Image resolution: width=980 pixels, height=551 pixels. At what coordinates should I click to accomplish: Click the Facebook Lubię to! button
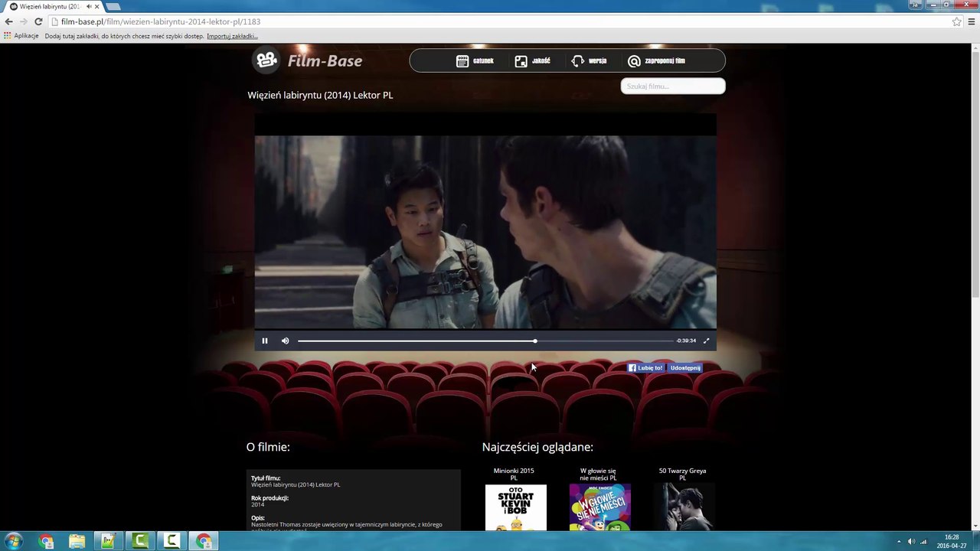[645, 368]
